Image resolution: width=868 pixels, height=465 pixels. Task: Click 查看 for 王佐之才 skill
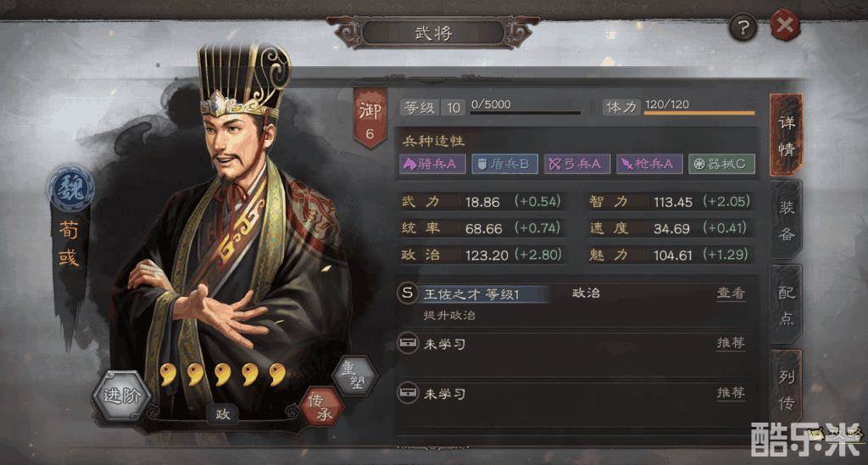pos(731,294)
